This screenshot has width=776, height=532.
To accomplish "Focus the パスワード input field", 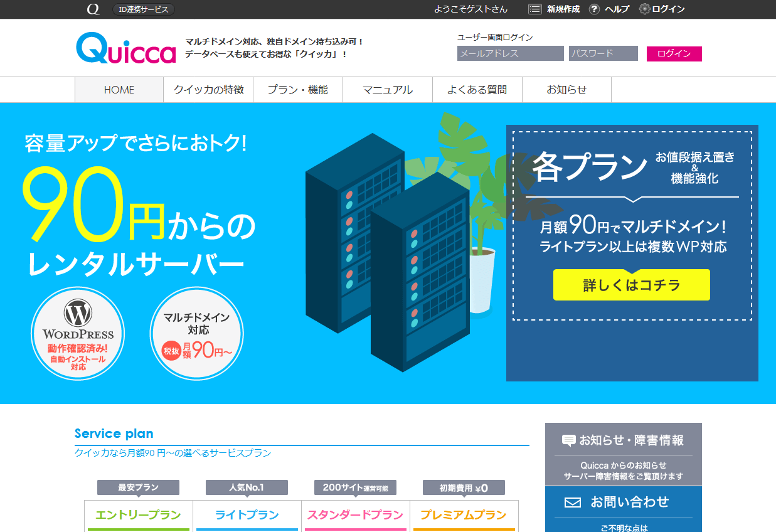I will click(603, 53).
